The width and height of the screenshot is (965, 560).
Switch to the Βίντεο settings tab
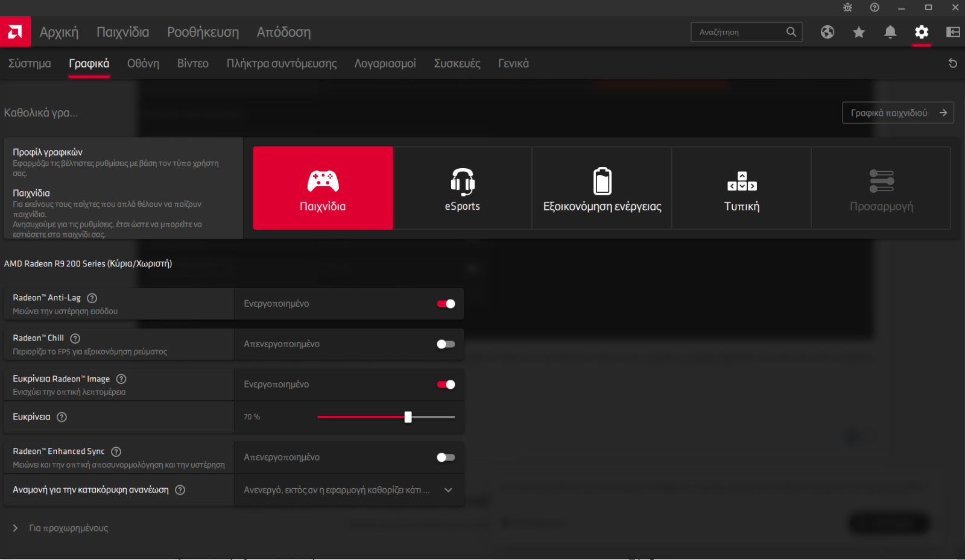click(193, 63)
